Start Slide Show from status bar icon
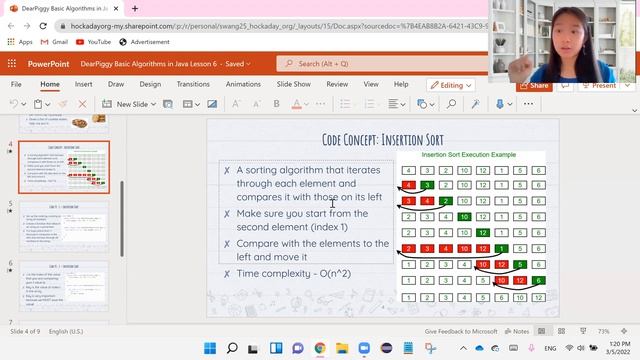 (583, 331)
